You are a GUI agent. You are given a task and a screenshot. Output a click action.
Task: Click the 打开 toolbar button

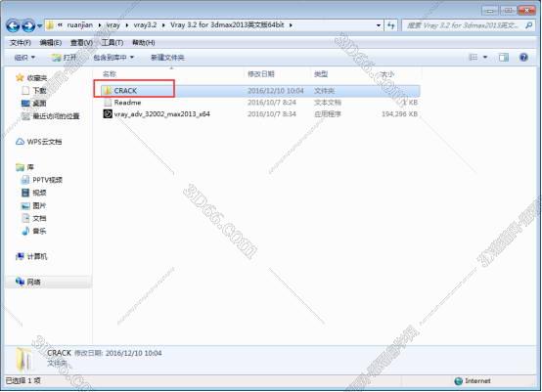click(64, 58)
